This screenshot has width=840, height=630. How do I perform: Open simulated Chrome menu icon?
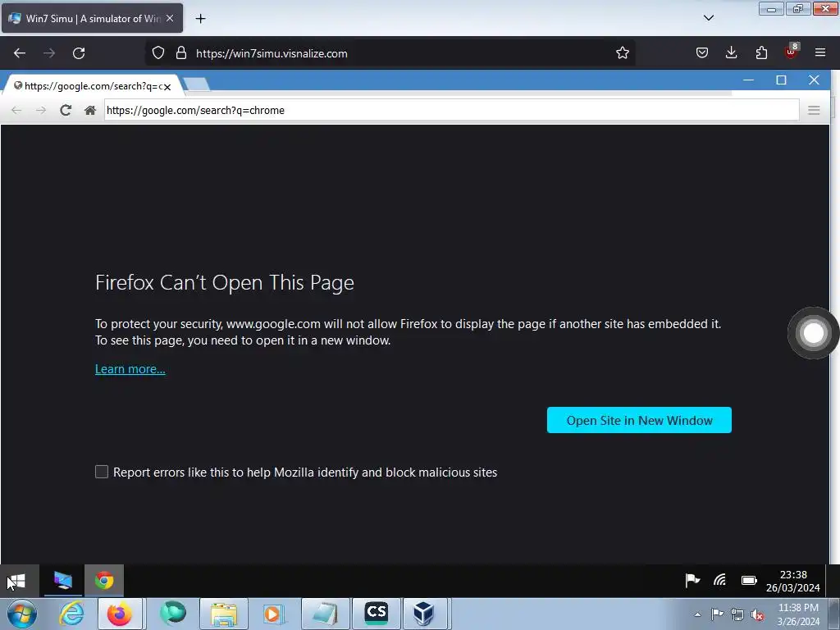click(814, 111)
